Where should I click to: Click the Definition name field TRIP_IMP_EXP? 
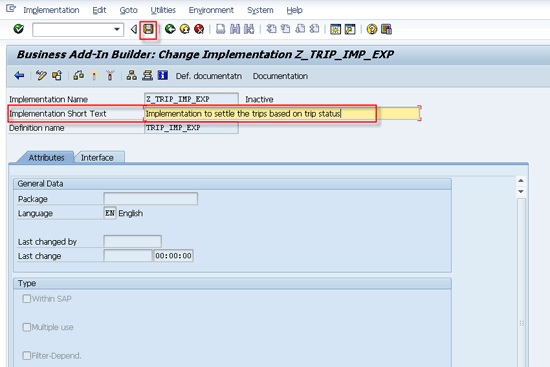[191, 127]
